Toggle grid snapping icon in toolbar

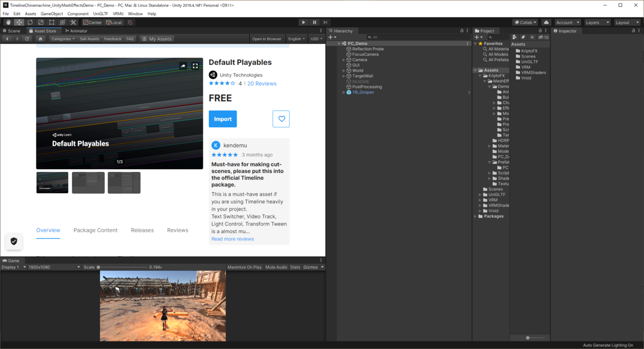pos(130,23)
